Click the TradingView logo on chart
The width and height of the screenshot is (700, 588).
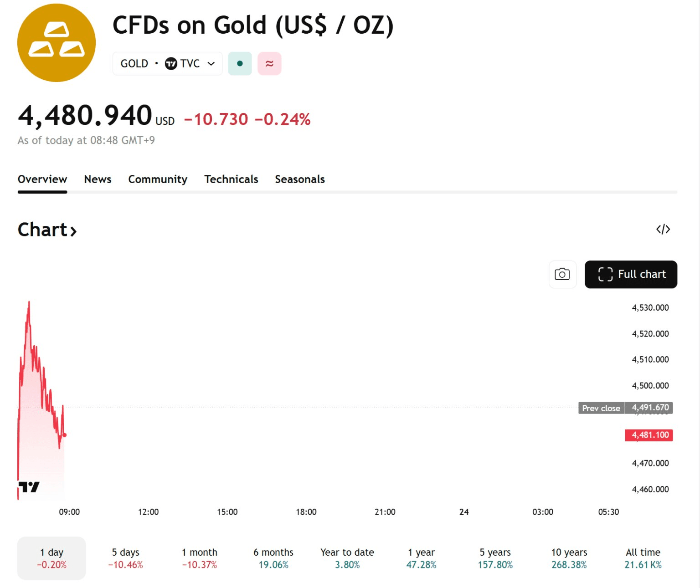tap(29, 487)
